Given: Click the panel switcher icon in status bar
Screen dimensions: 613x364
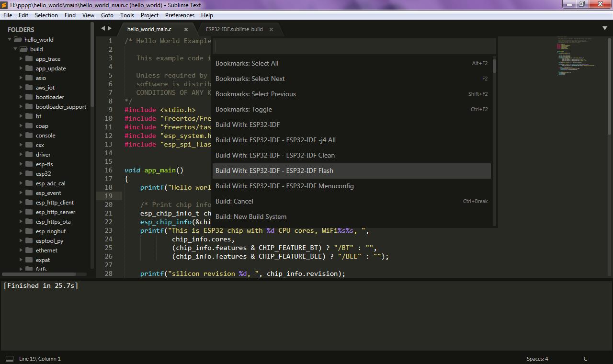Looking at the screenshot, I should (9, 359).
